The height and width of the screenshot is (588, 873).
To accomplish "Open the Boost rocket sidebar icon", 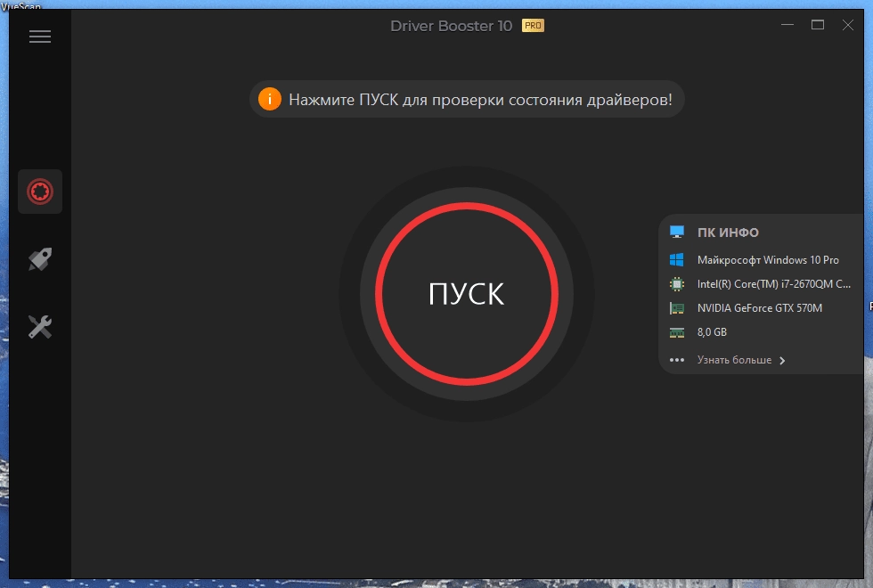I will pyautogui.click(x=40, y=259).
